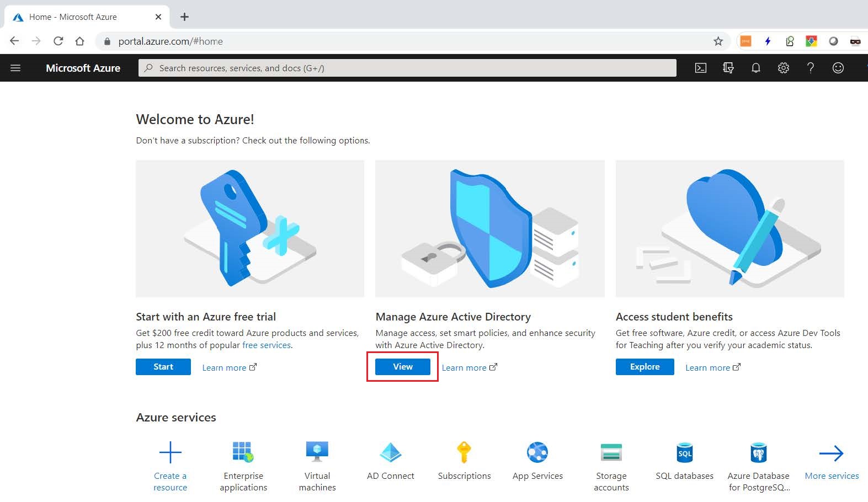Click the cloud and pencil student card image
Viewport: 868px width, 502px height.
pos(730,228)
